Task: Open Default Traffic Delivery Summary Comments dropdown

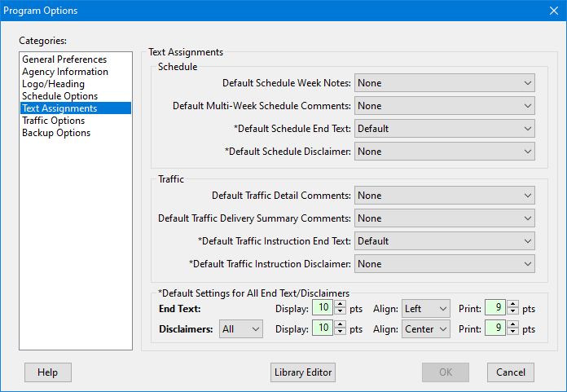Action: pos(445,218)
